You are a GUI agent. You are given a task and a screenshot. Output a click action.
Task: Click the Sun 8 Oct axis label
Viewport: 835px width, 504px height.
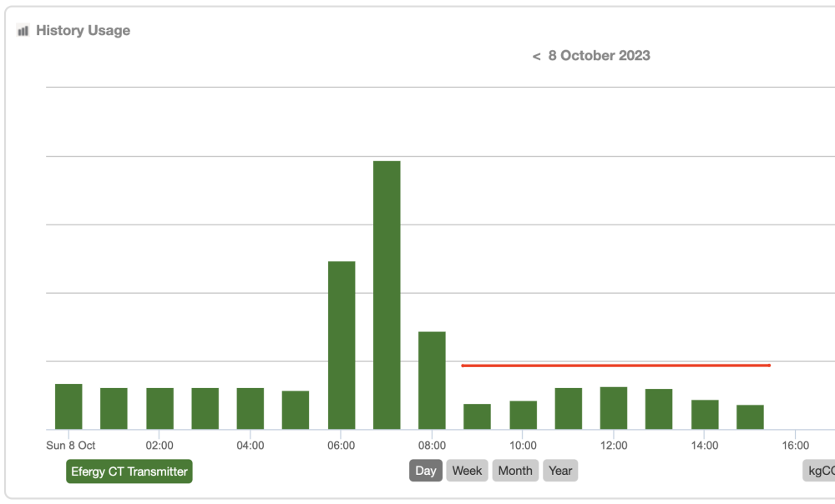pos(71,446)
